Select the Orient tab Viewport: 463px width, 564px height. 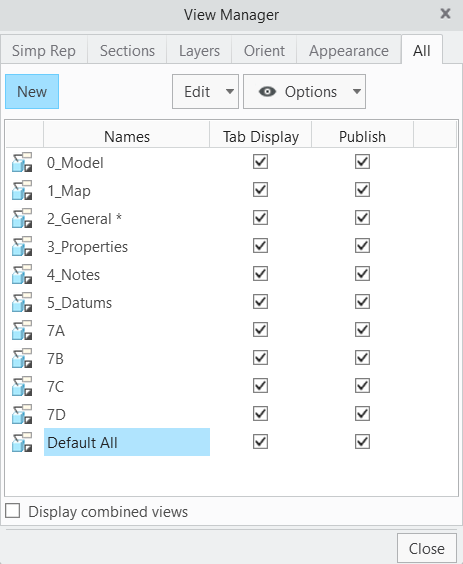pos(264,50)
